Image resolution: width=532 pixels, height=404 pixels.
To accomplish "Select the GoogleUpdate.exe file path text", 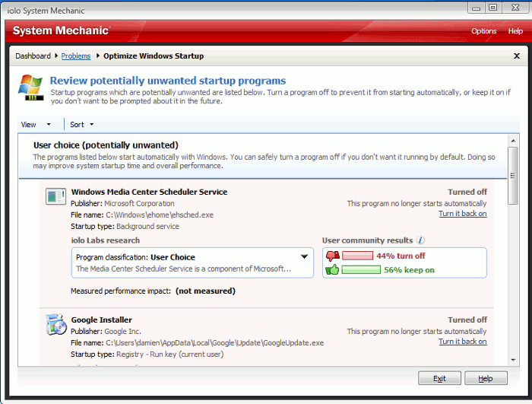I will coord(215,342).
